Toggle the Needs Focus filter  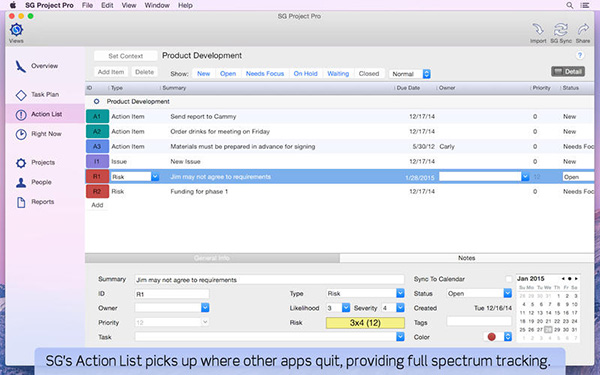[x=265, y=73]
